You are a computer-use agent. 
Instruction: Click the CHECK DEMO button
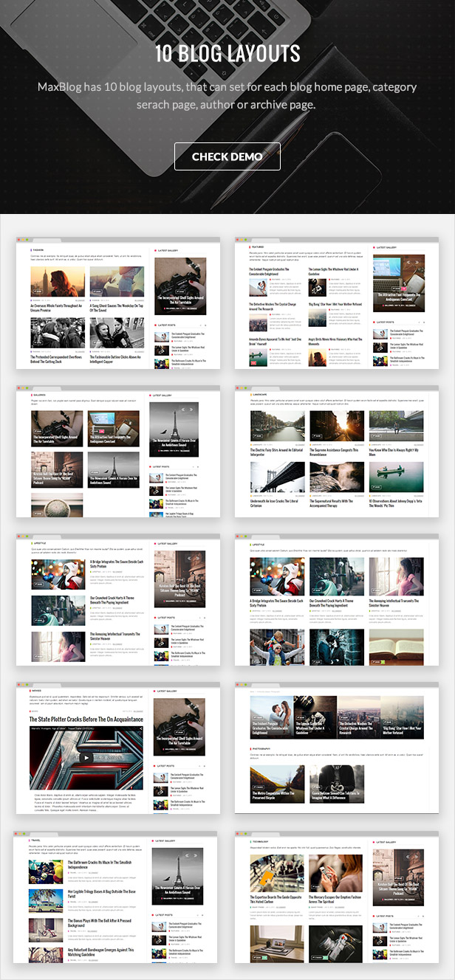coord(227,156)
